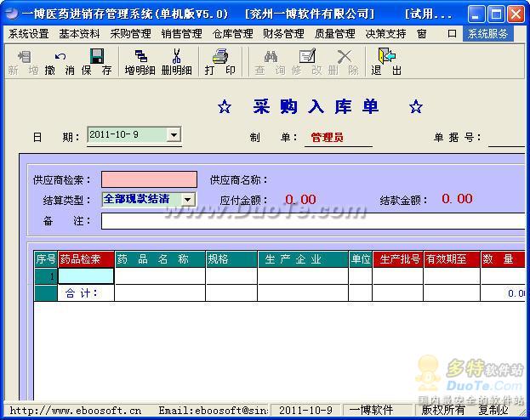The height and width of the screenshot is (420, 530).
Task: Click the Email status bar entry
Action: [214, 411]
